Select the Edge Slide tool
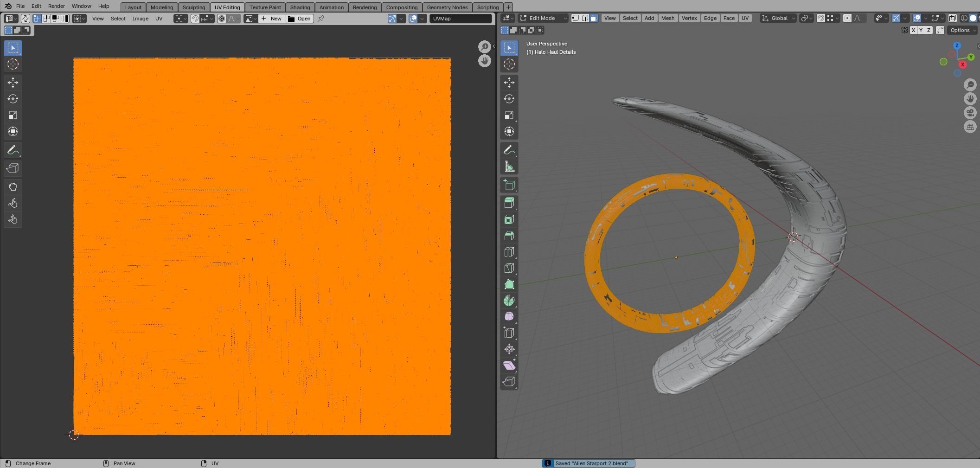The height and width of the screenshot is (468, 980). click(509, 333)
